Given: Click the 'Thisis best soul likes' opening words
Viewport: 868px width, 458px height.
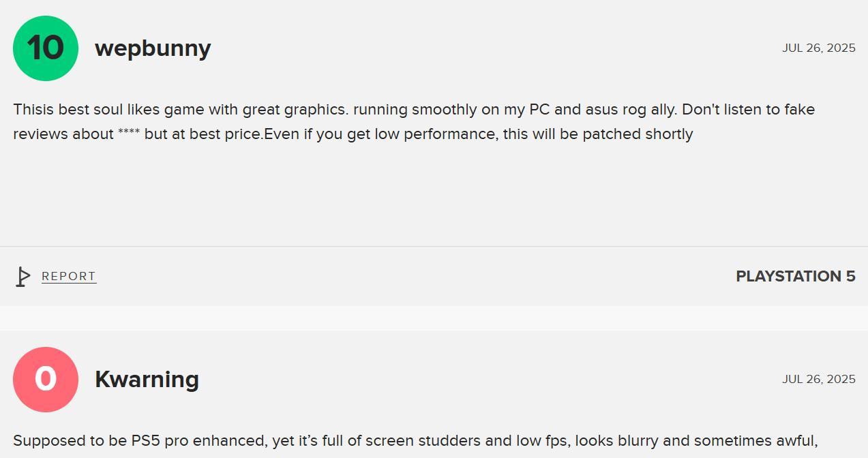Looking at the screenshot, I should (x=87, y=110).
